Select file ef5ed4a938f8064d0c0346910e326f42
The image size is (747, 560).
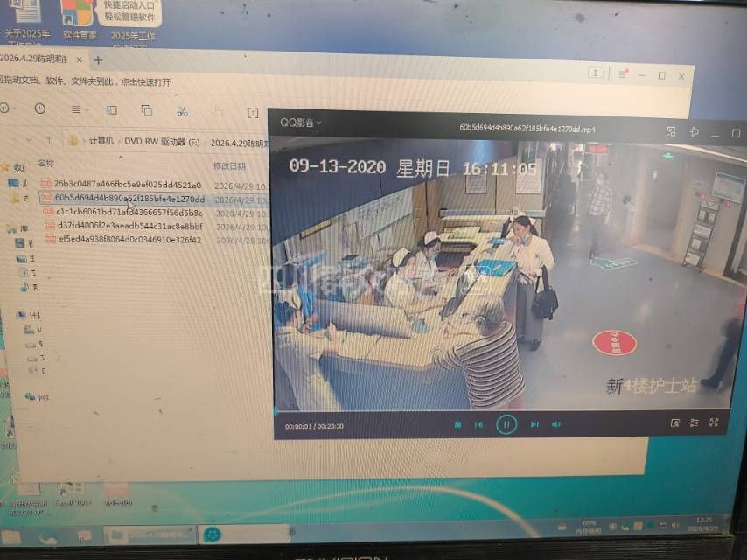[x=129, y=239]
